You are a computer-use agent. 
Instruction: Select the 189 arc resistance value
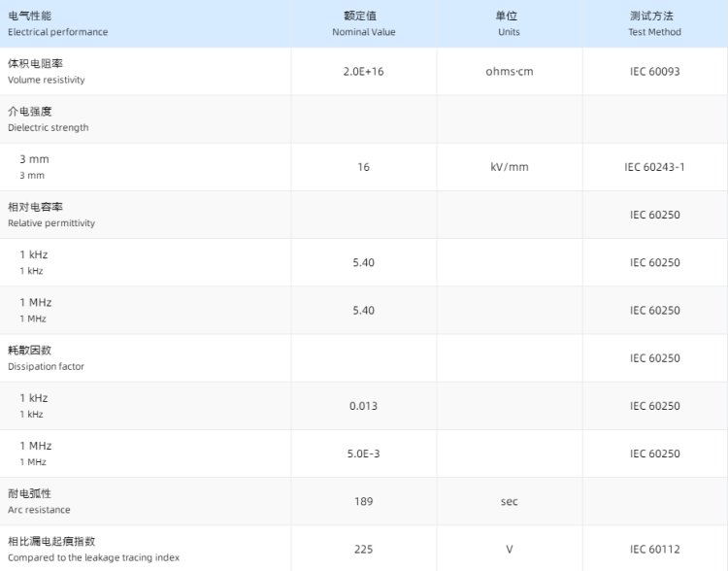pos(363,501)
